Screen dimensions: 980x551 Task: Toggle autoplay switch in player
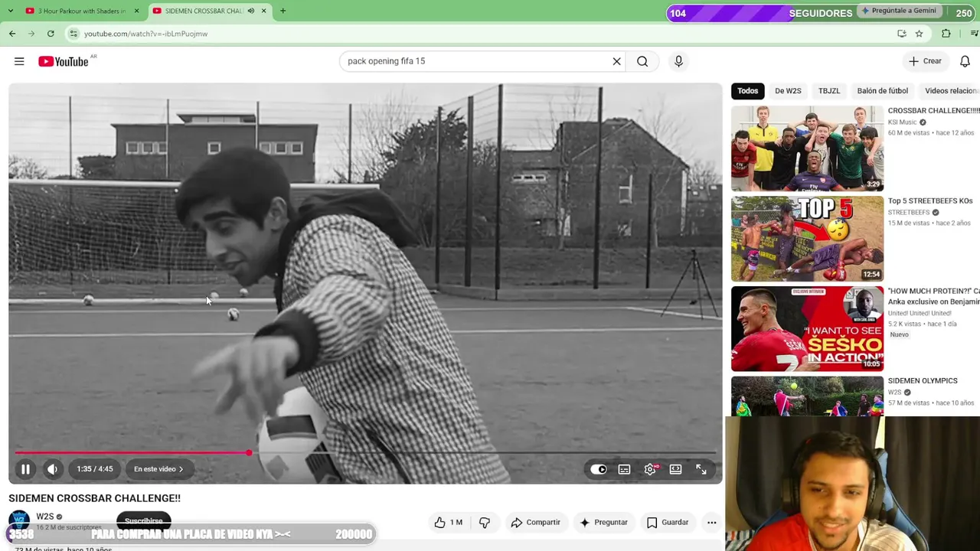pyautogui.click(x=598, y=469)
